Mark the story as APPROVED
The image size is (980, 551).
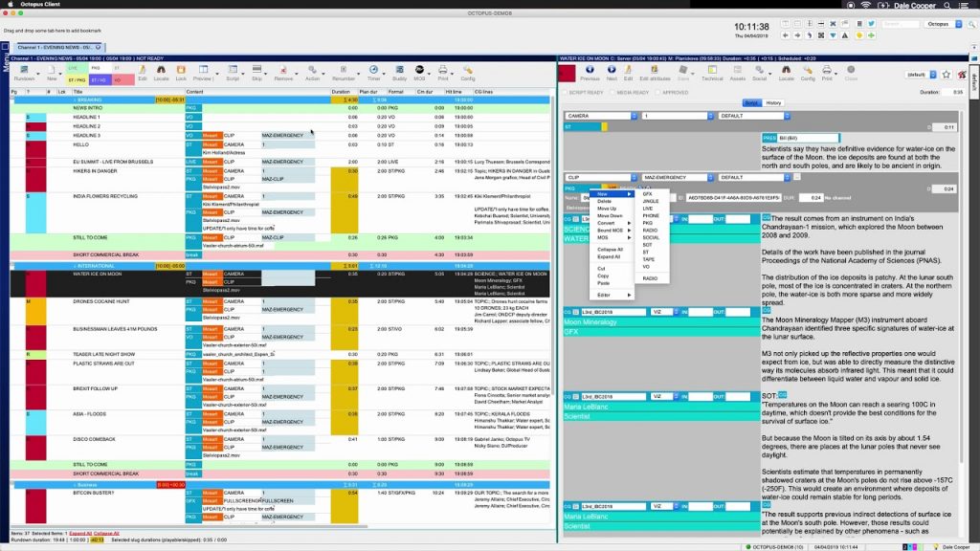[658, 92]
